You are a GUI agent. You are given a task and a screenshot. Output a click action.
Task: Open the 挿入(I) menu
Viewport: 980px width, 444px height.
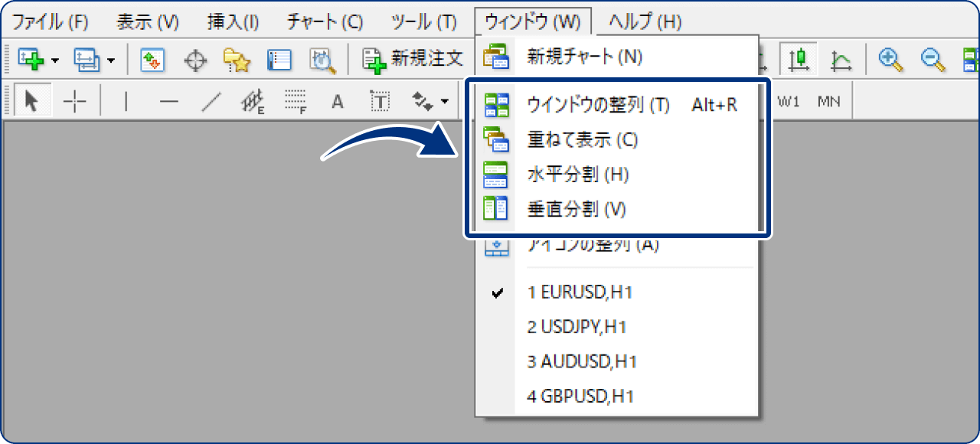[233, 21]
